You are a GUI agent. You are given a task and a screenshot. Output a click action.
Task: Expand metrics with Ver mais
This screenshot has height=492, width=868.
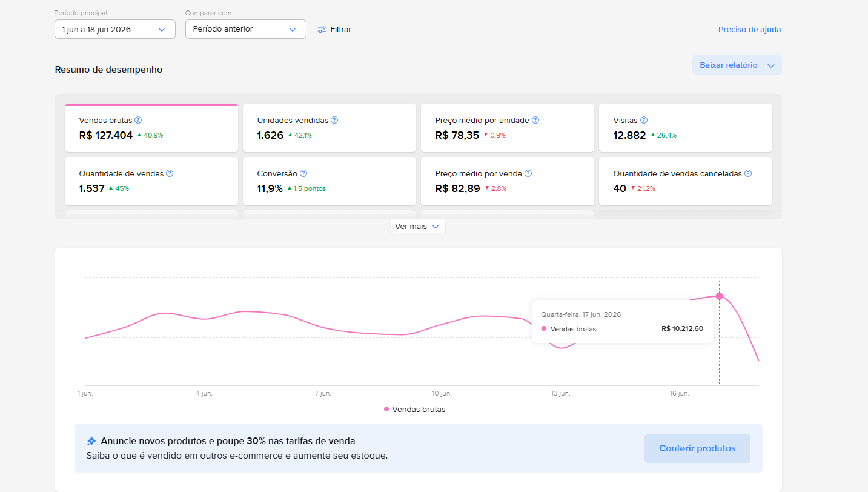[418, 227]
